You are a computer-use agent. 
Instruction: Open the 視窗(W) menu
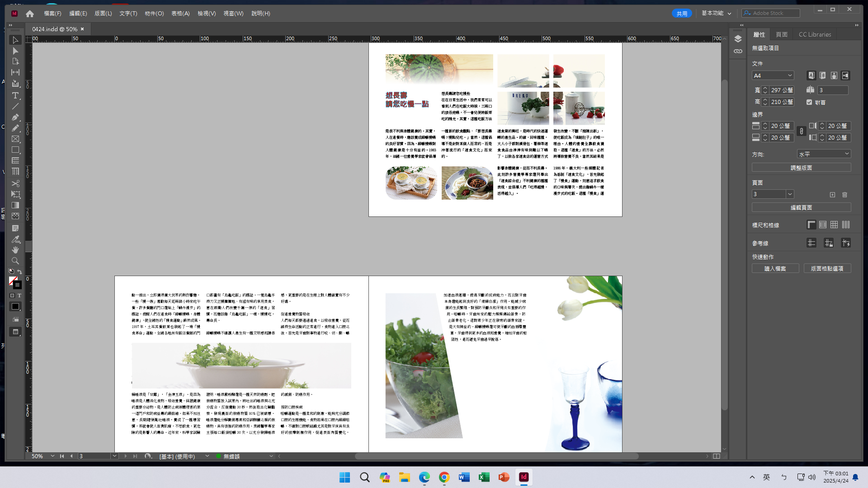point(233,14)
